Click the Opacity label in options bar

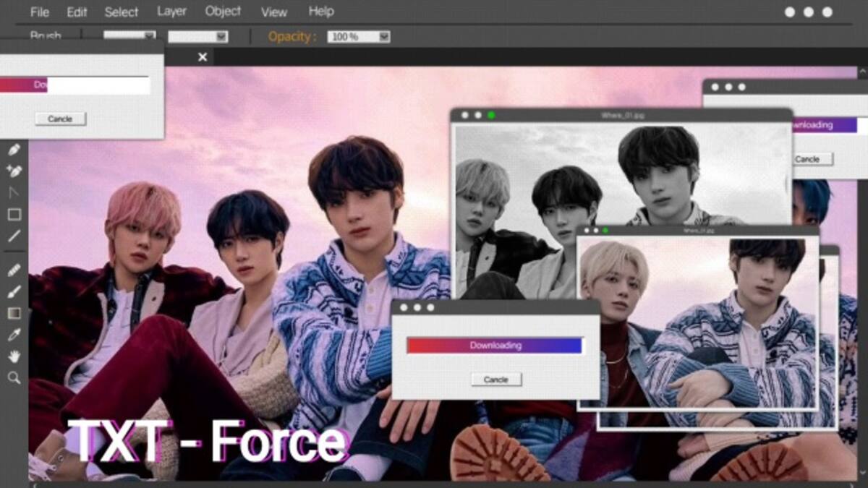click(292, 36)
